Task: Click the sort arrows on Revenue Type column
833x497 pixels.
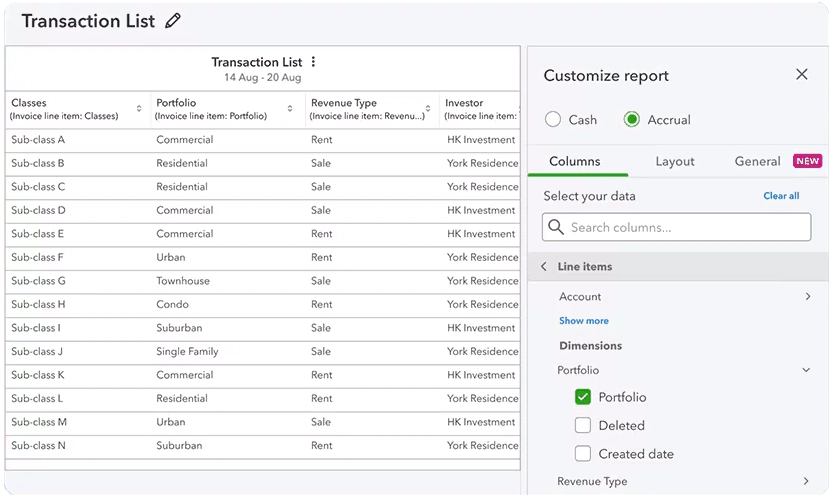Action: 430,109
